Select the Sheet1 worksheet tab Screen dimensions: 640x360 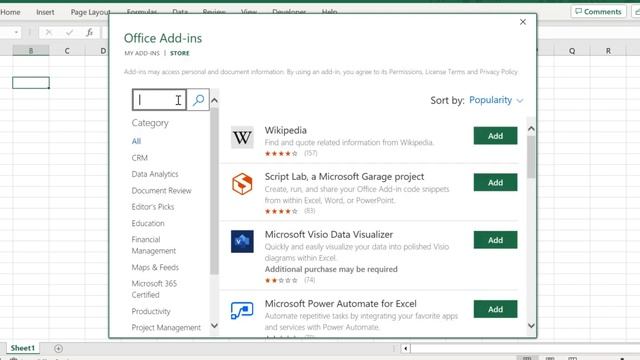[x=22, y=348]
